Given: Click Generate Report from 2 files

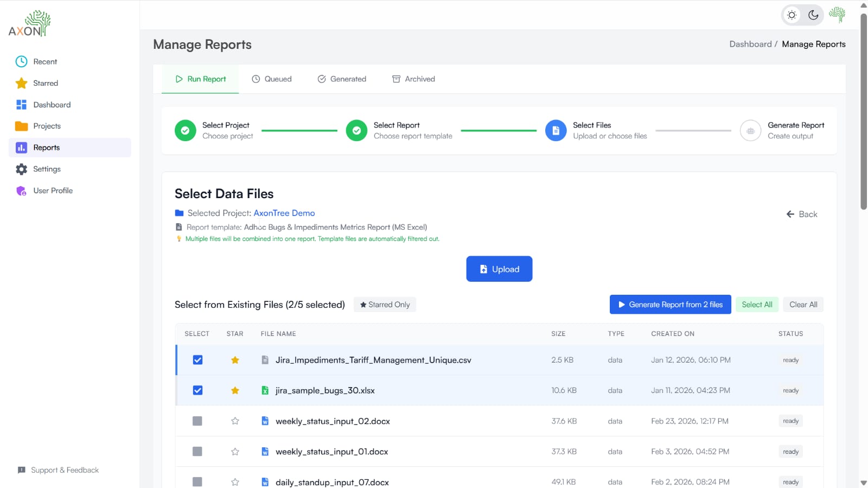Looking at the screenshot, I should [670, 305].
